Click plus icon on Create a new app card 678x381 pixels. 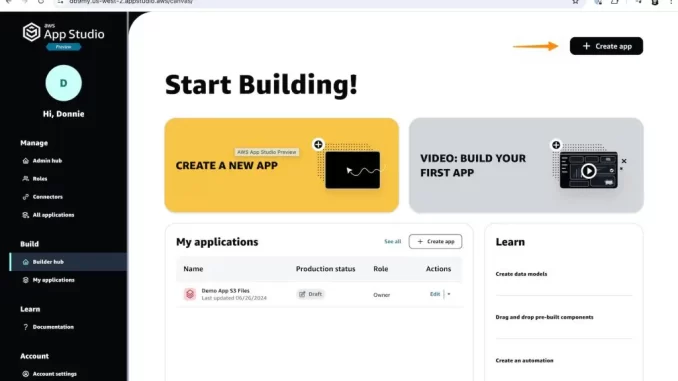tap(318, 144)
